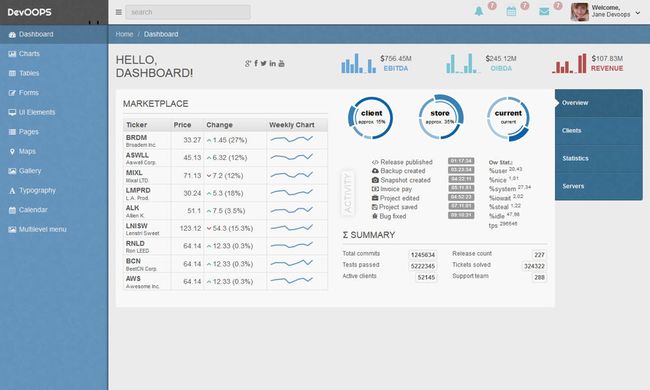Screen dimensions: 650x390
Task: Click the Google Plus social icon
Action: pos(248,63)
